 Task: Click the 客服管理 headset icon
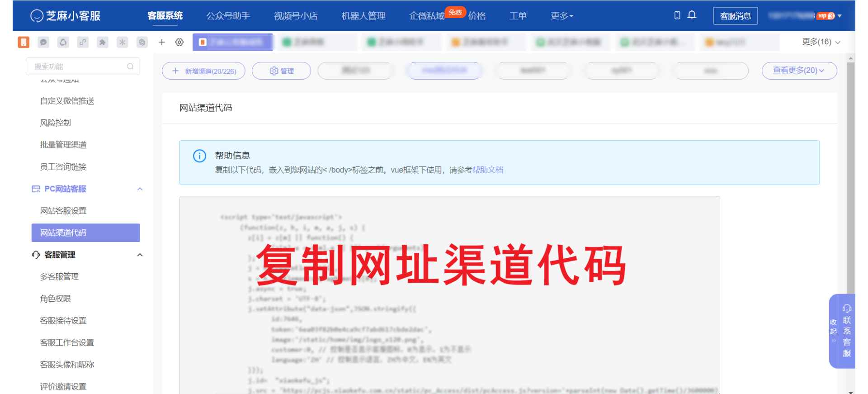point(36,255)
